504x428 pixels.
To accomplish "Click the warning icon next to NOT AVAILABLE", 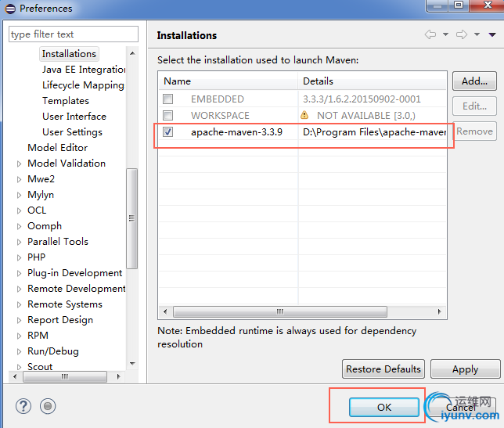I will click(x=304, y=115).
